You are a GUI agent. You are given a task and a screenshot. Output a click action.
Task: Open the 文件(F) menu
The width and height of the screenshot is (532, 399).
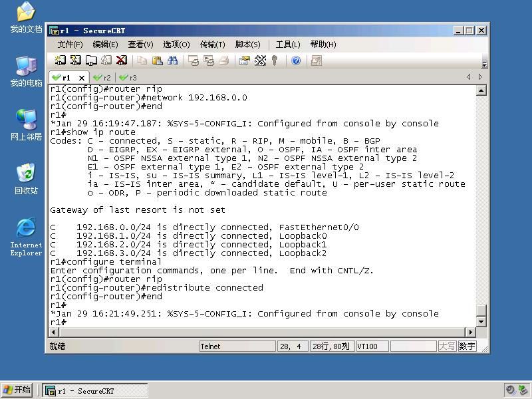point(70,45)
